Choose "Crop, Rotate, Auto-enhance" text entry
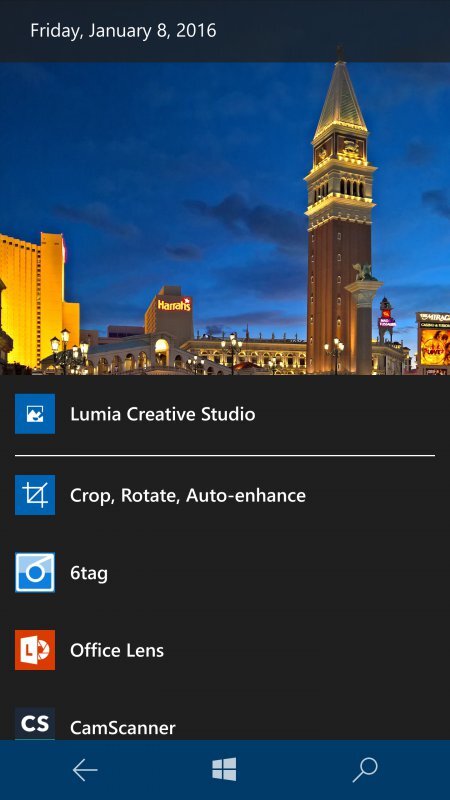Viewport: 450px width, 800px height. (x=188, y=495)
